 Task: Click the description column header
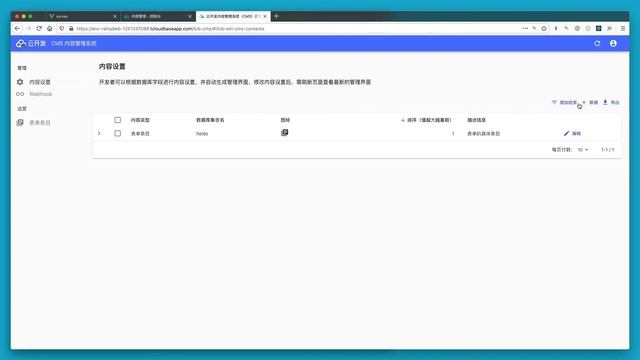click(476, 120)
